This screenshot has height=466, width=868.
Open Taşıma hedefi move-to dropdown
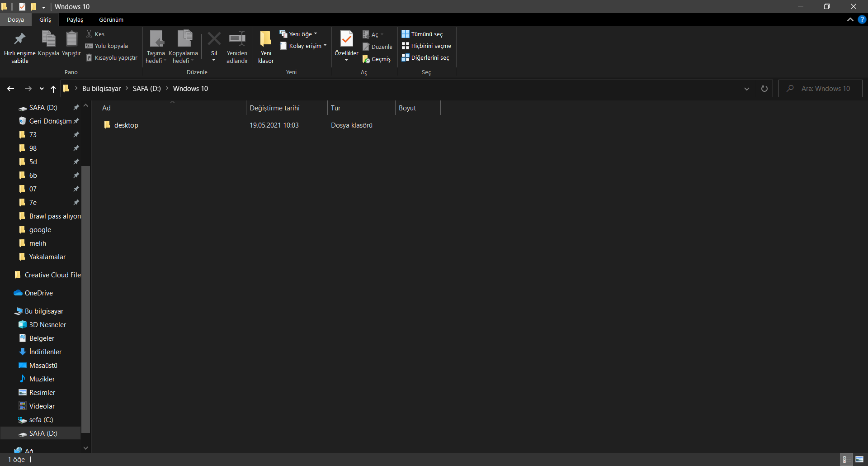tap(156, 47)
